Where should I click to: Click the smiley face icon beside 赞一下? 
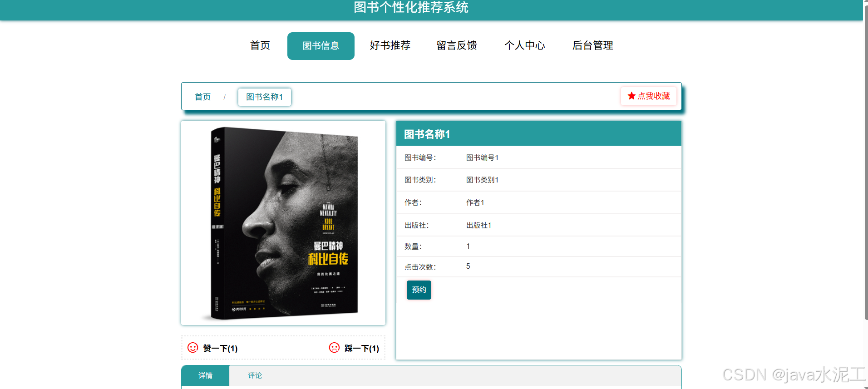(x=193, y=348)
